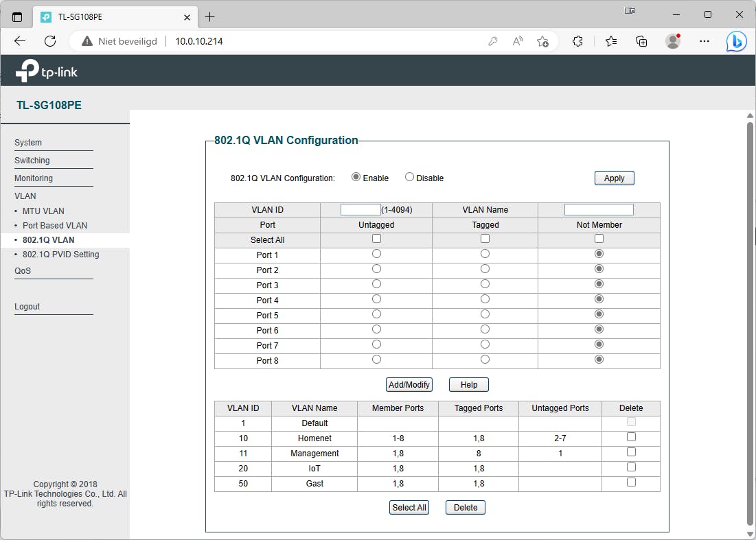Image resolution: width=756 pixels, height=540 pixels.
Task: Click the browser back arrow
Action: pos(19,41)
